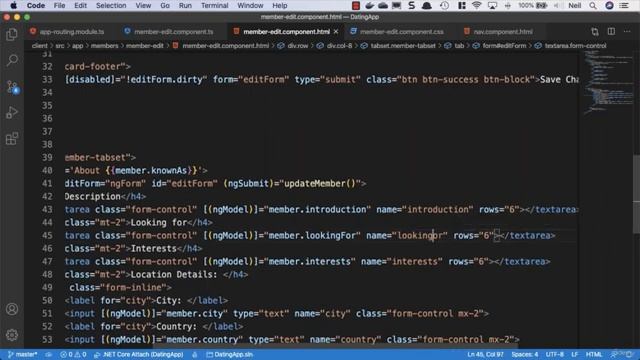Open the Extensions view
The height and width of the screenshot is (360, 640).
pos(12,138)
